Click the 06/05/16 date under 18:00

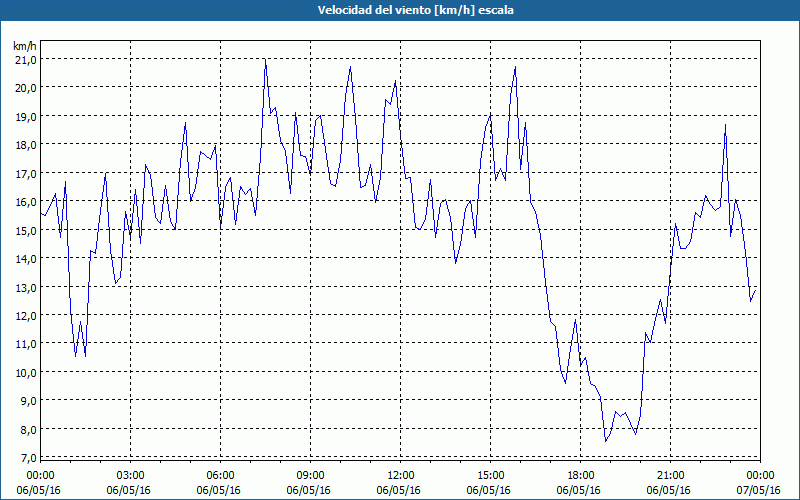pos(579,491)
